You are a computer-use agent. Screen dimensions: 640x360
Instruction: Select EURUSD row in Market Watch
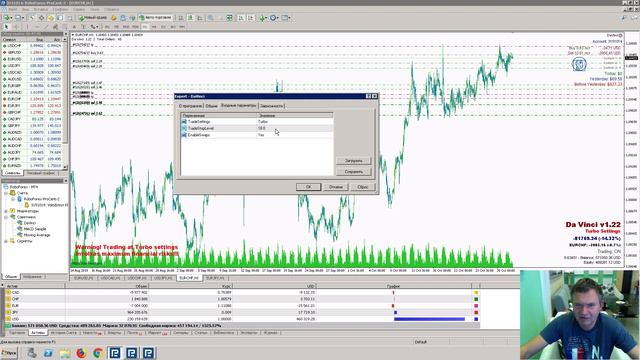coord(32,59)
